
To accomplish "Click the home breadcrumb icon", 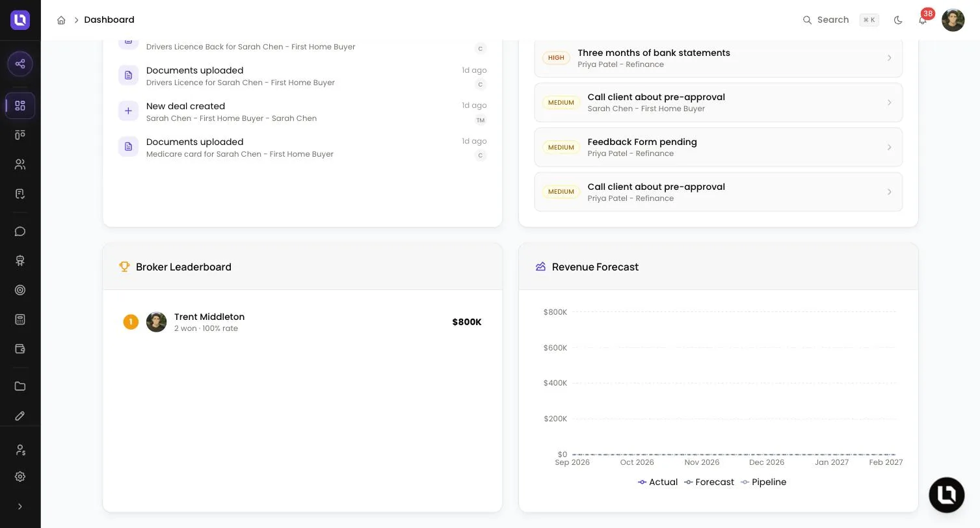I will pyautogui.click(x=61, y=20).
